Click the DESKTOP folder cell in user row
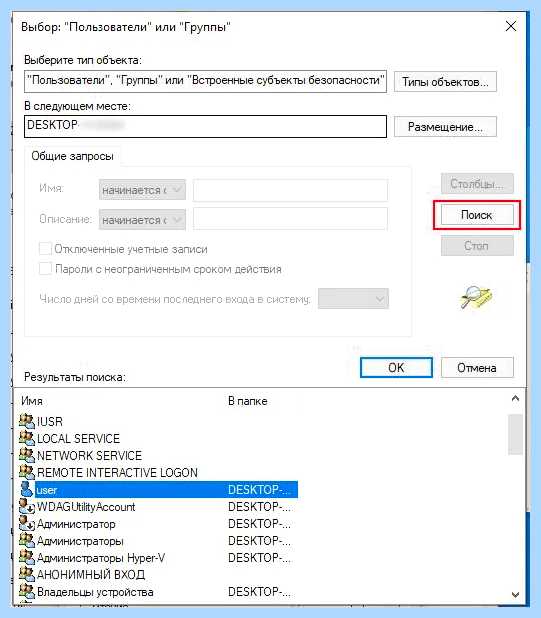The width and height of the screenshot is (541, 618). tap(260, 490)
